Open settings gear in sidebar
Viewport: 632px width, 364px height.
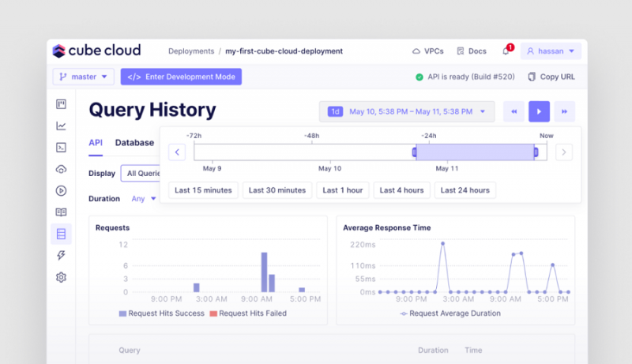[61, 277]
